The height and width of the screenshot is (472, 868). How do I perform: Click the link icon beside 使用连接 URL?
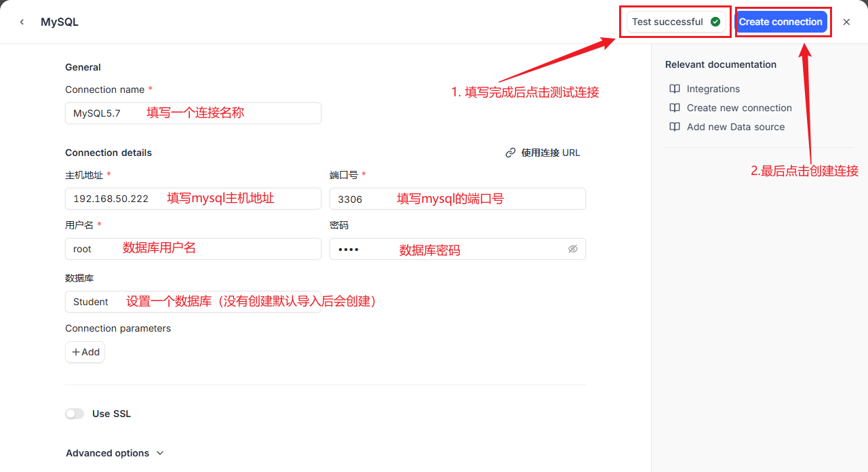[511, 153]
